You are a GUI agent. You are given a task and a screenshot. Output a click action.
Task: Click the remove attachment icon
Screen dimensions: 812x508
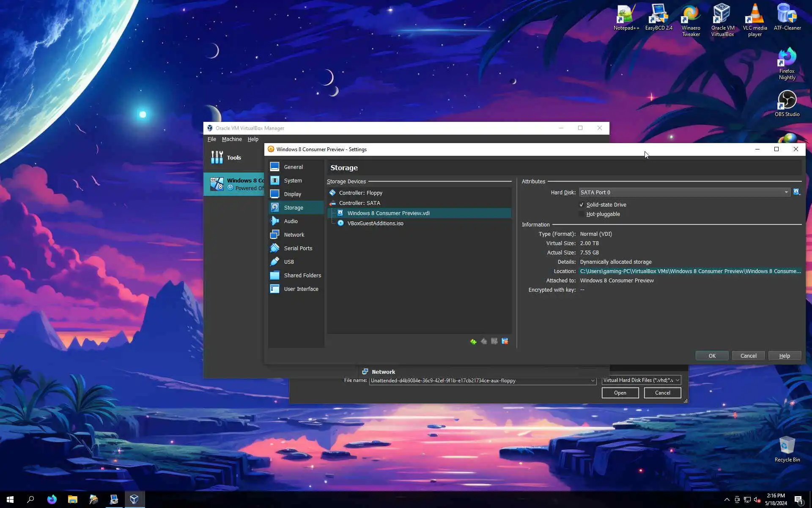point(505,342)
